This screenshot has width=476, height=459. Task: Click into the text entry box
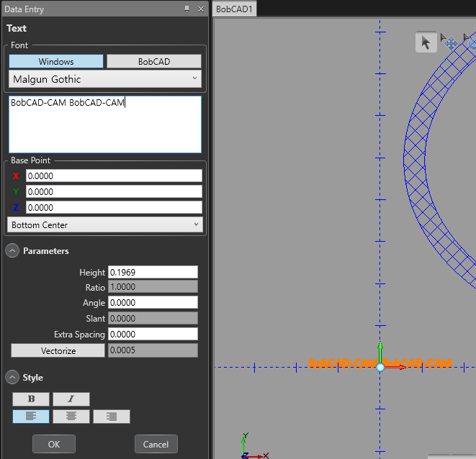pyautogui.click(x=105, y=124)
